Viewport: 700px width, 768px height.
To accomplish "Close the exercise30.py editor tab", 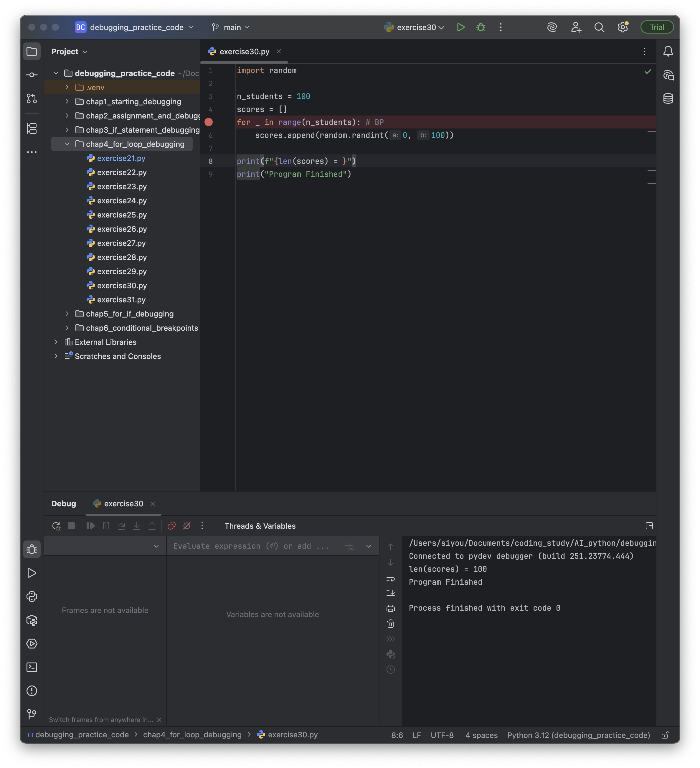I will 278,52.
